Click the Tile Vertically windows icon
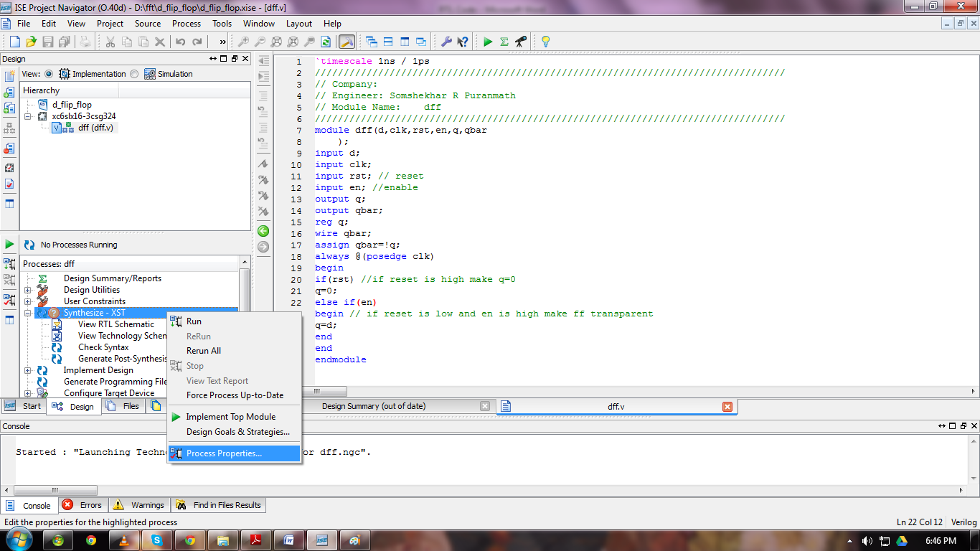Image resolution: width=980 pixels, height=551 pixels. coord(404,42)
